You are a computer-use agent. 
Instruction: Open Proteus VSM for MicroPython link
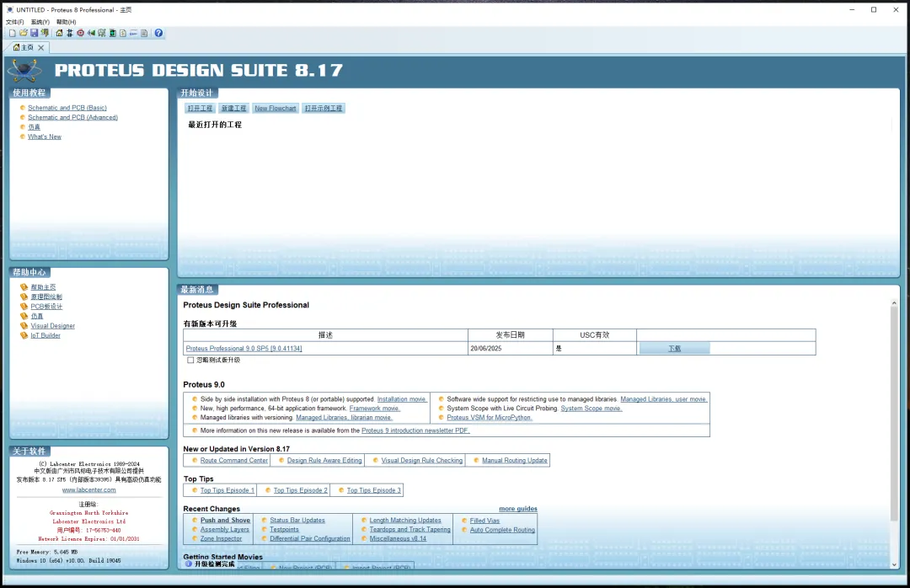tap(490, 417)
